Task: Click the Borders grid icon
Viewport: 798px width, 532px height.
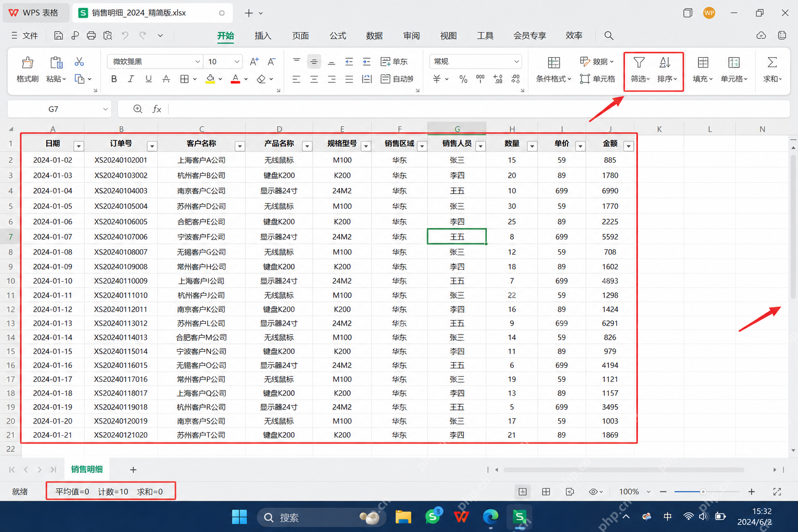Action: point(184,79)
